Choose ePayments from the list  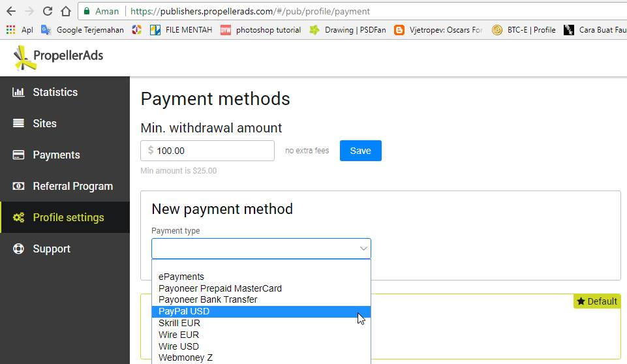point(261,277)
